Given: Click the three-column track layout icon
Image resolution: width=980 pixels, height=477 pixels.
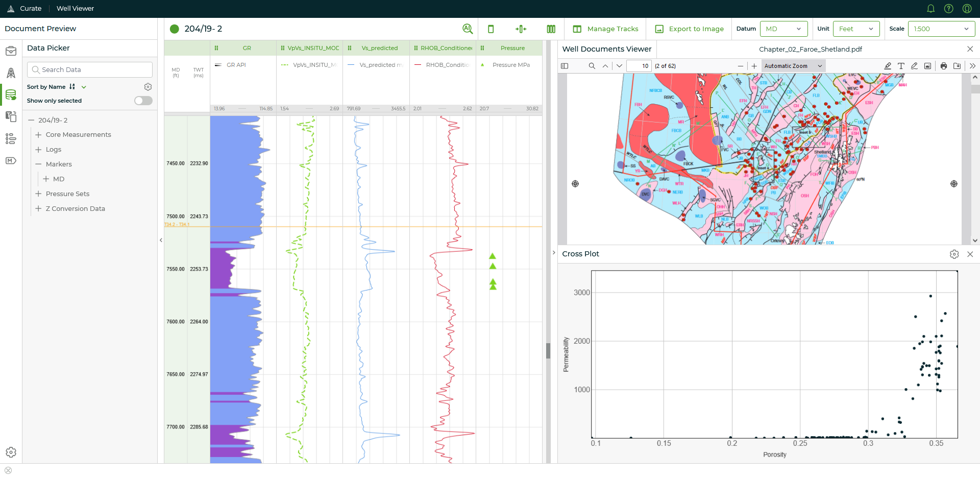Looking at the screenshot, I should click(551, 29).
